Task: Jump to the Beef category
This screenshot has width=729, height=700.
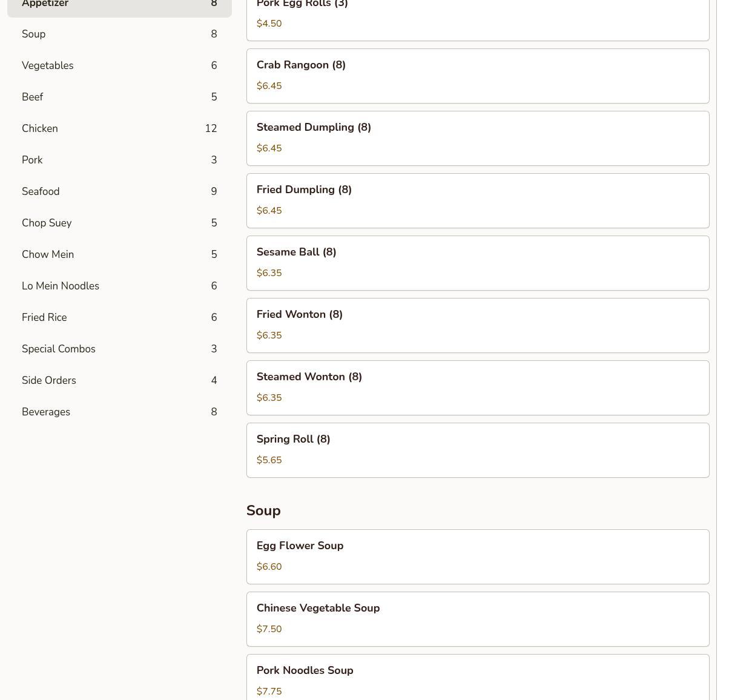Action: tap(119, 97)
